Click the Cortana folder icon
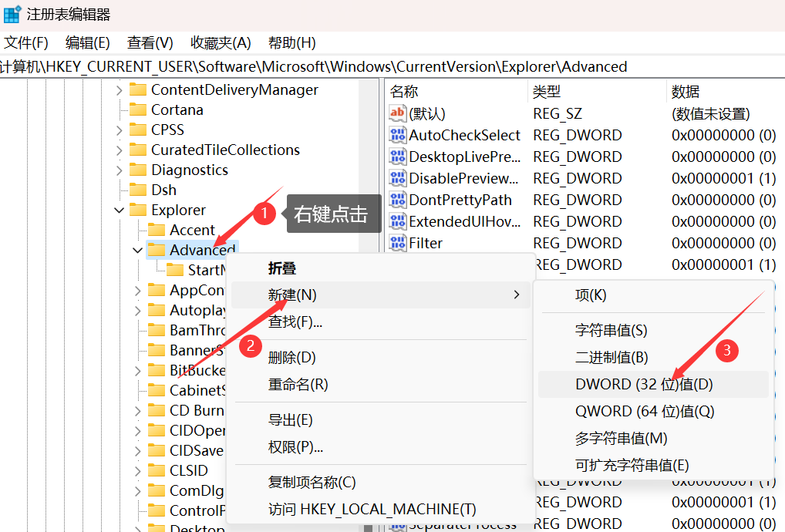The image size is (785, 532). tap(138, 109)
